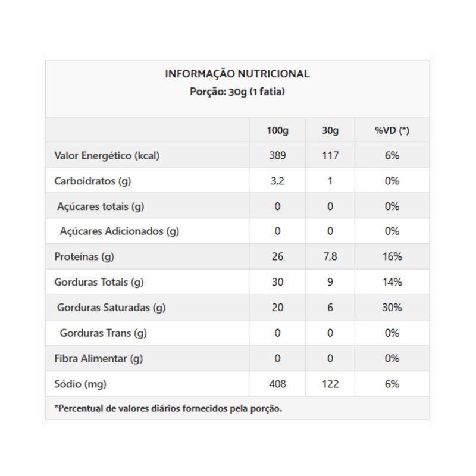Click the %VD (*) column header
The image size is (476, 476).
point(392,130)
